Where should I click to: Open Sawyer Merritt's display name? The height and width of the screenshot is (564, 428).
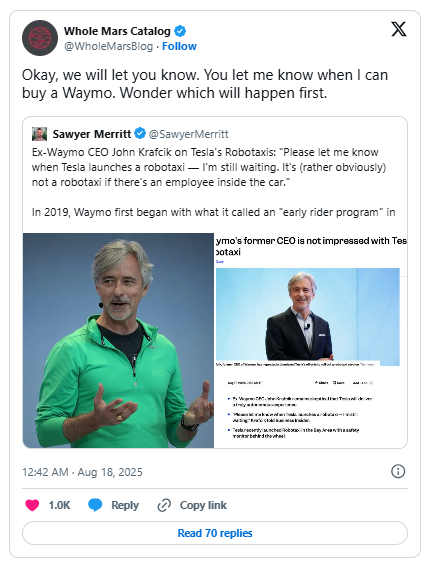pyautogui.click(x=92, y=134)
